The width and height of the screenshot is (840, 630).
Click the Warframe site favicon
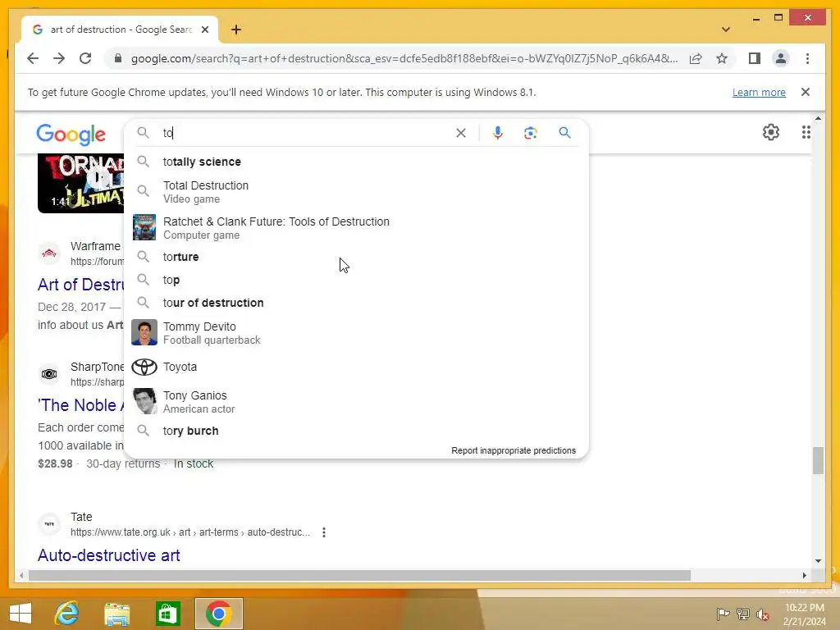[49, 253]
